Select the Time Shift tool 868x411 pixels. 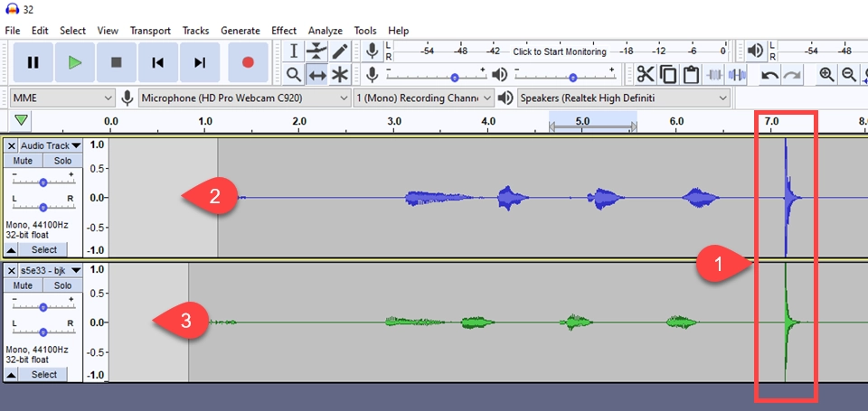click(316, 74)
